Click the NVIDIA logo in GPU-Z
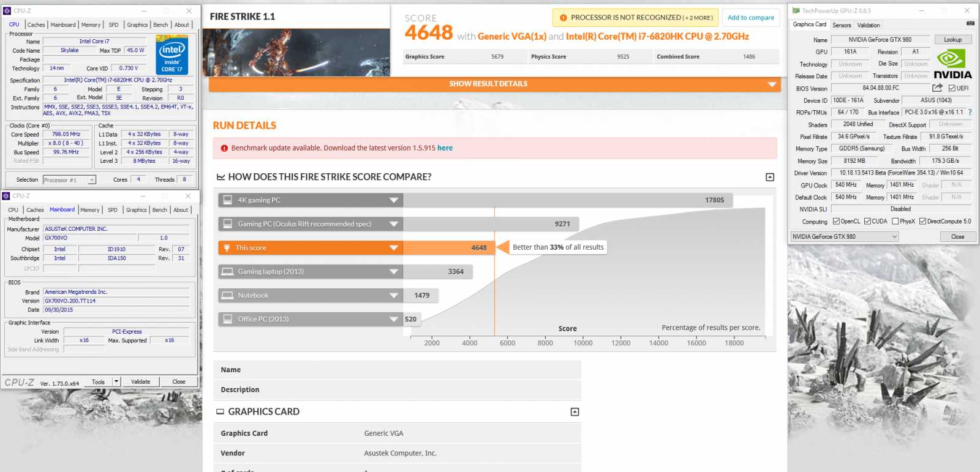This screenshot has height=472, width=980. (x=952, y=63)
